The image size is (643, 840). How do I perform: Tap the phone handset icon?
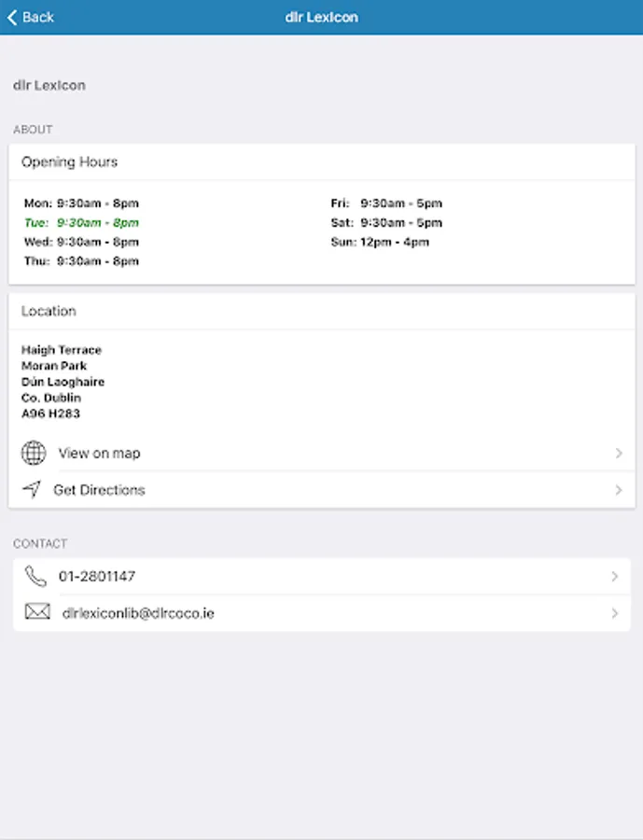pos(35,577)
